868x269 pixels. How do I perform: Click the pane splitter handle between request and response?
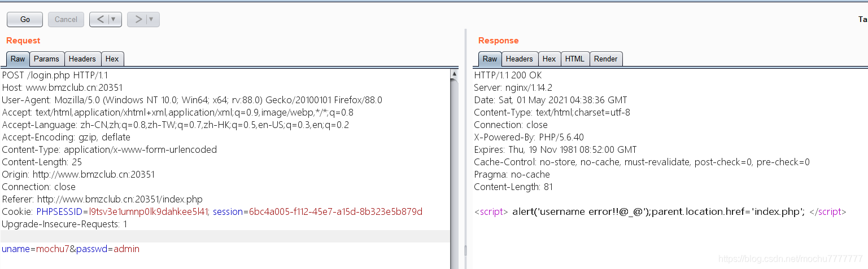click(x=465, y=250)
